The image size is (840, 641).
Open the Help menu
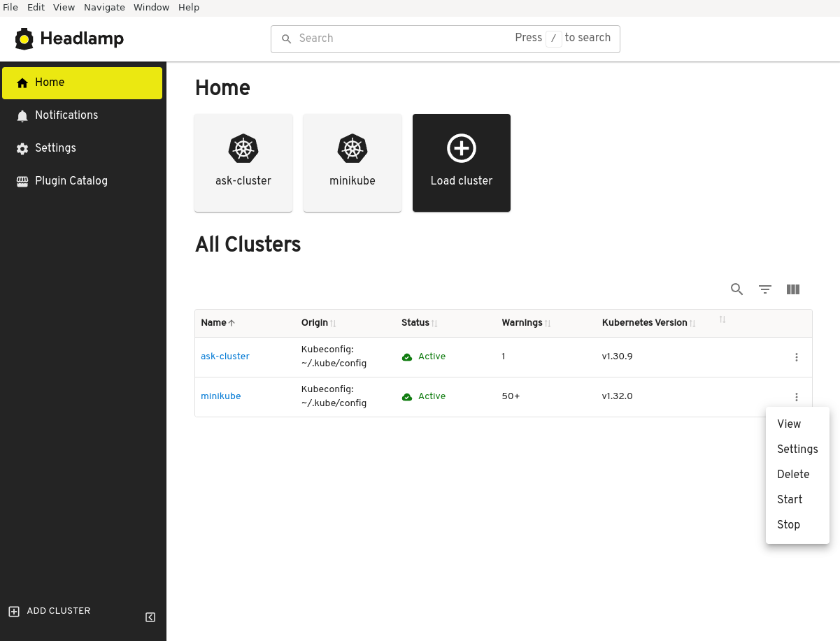189,8
